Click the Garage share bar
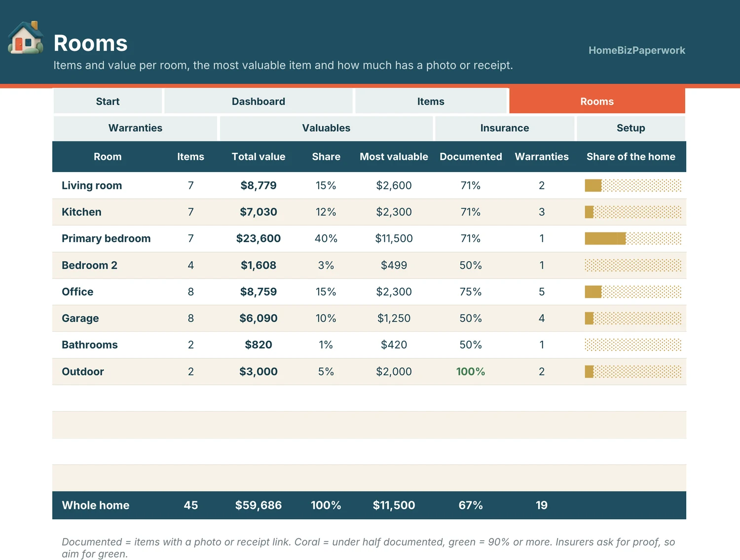Image resolution: width=740 pixels, height=560 pixels. 633,318
